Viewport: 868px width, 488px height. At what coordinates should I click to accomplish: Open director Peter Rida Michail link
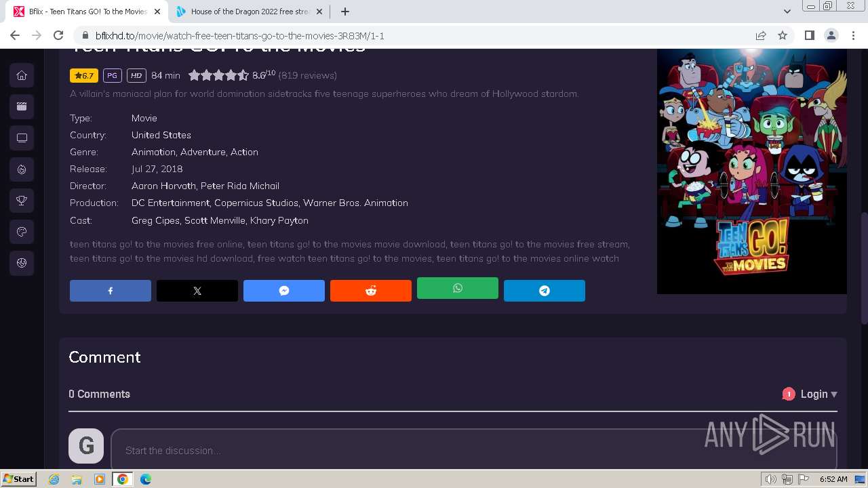click(240, 186)
